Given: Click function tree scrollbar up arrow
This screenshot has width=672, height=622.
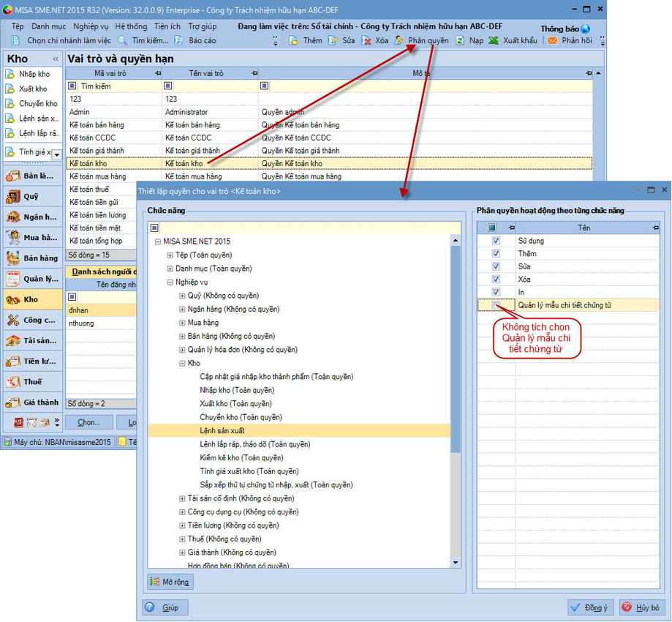Looking at the screenshot, I should click(456, 241).
